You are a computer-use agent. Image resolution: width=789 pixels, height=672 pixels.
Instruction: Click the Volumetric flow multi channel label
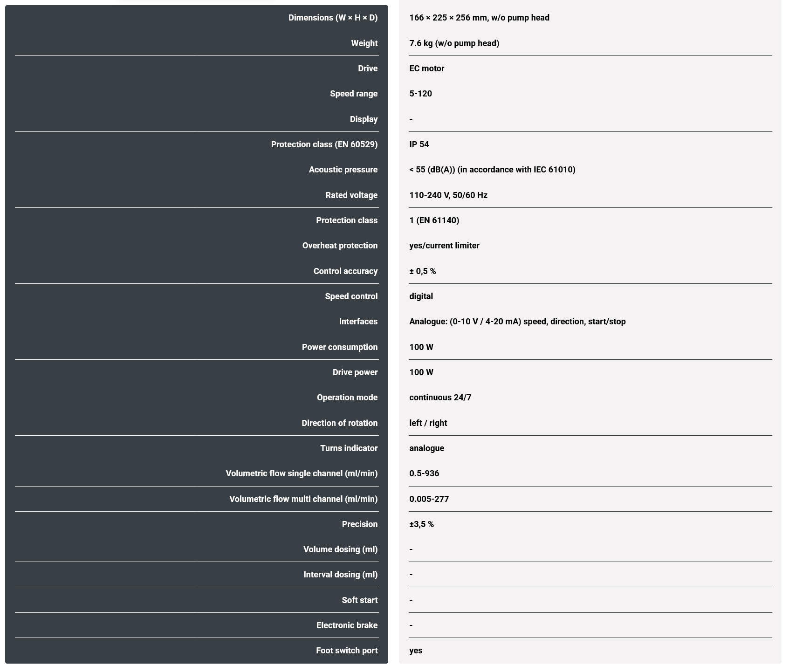point(303,499)
